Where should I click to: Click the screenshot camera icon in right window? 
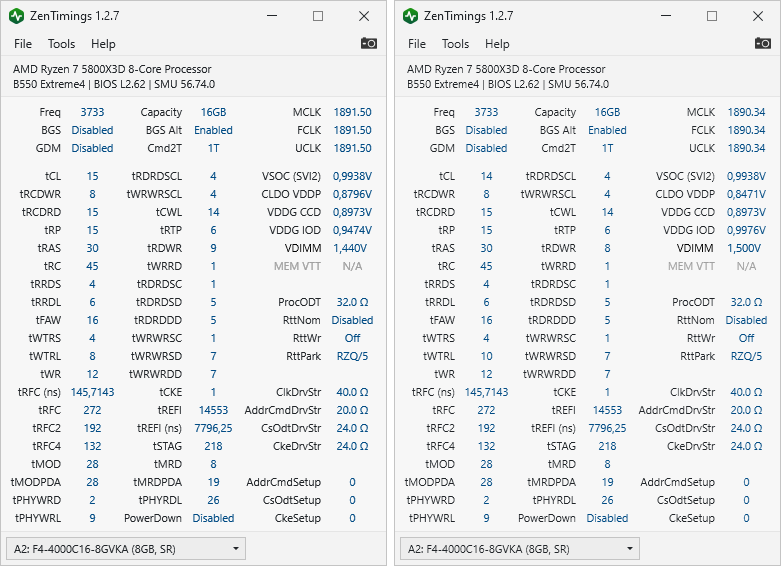(763, 43)
